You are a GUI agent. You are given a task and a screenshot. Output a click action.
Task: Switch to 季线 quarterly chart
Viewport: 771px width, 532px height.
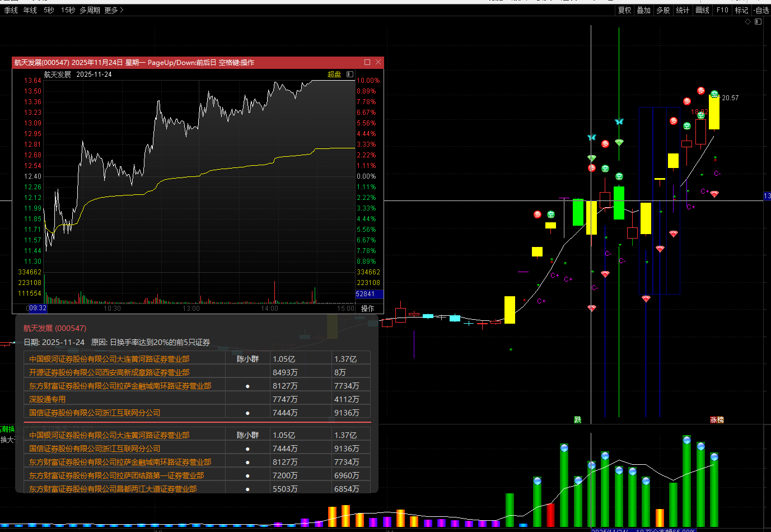coord(11,10)
